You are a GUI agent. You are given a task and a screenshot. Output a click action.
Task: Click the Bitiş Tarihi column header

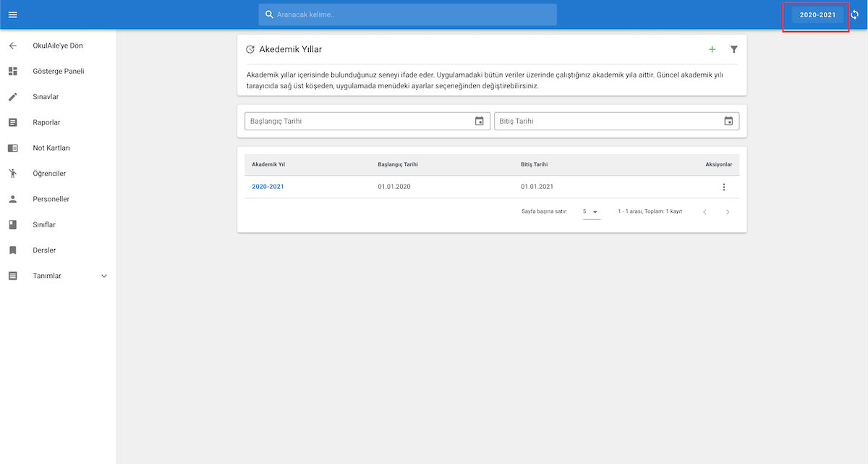(536, 164)
